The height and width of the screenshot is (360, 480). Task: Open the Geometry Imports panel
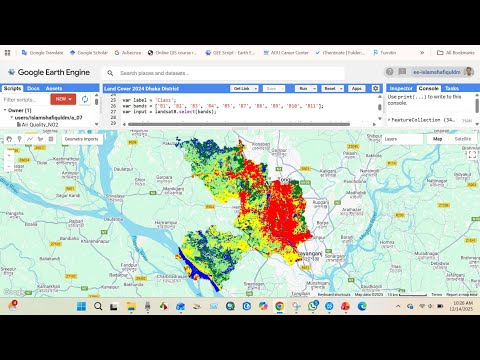[x=81, y=139]
